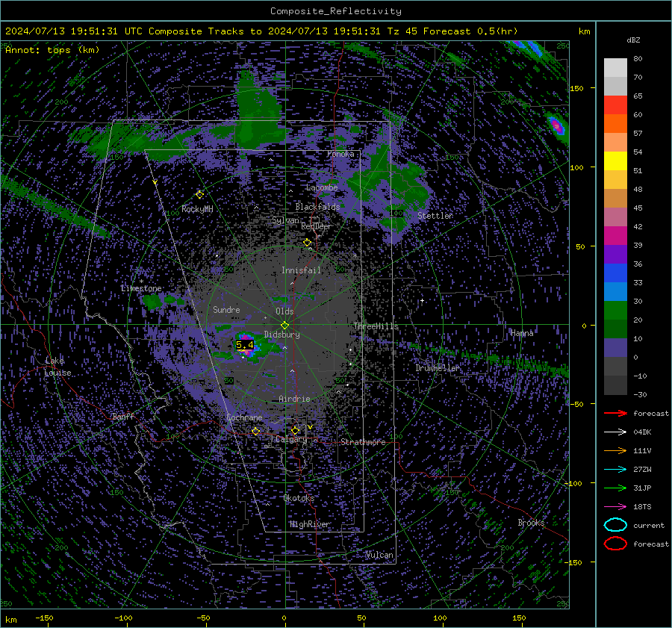Click the orange 111V arrow legend icon

615,450
